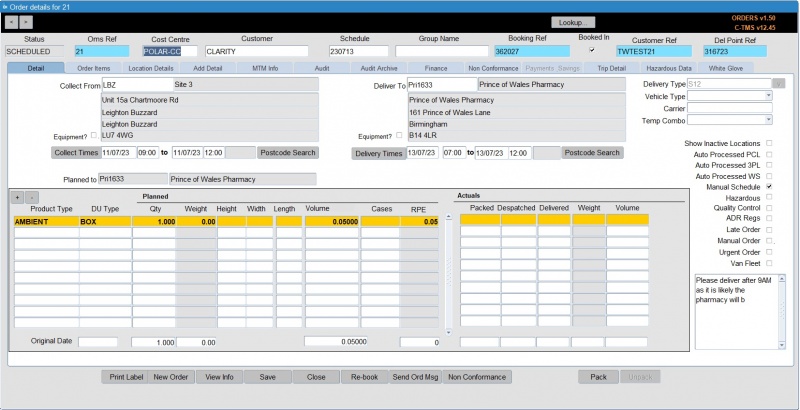
Task: Click the Delivery Times button
Action: [x=379, y=153]
